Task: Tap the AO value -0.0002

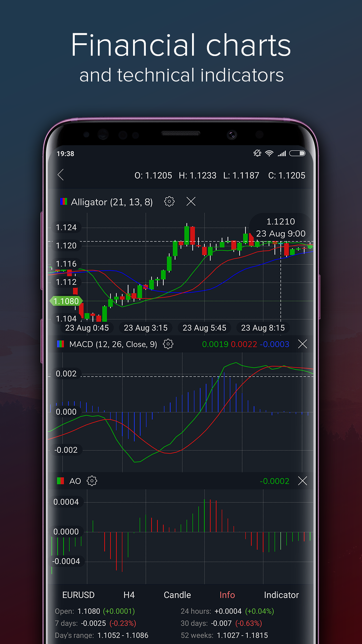Action: 275,481
